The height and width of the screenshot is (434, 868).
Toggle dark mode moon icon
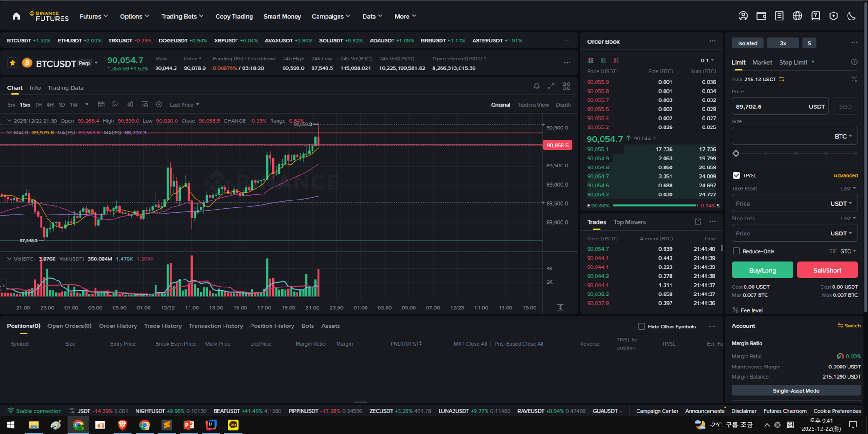tap(852, 16)
